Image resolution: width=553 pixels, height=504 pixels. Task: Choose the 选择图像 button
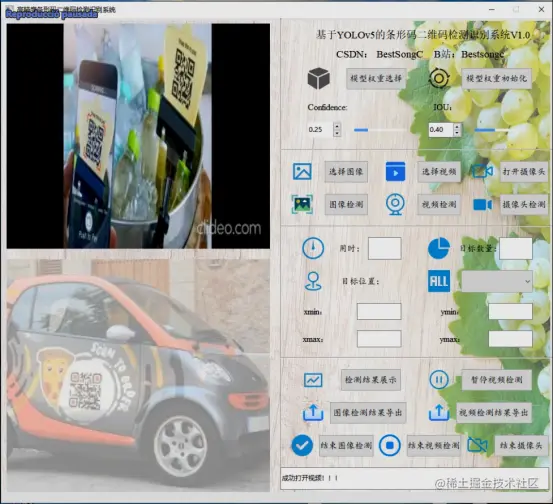pyautogui.click(x=346, y=172)
